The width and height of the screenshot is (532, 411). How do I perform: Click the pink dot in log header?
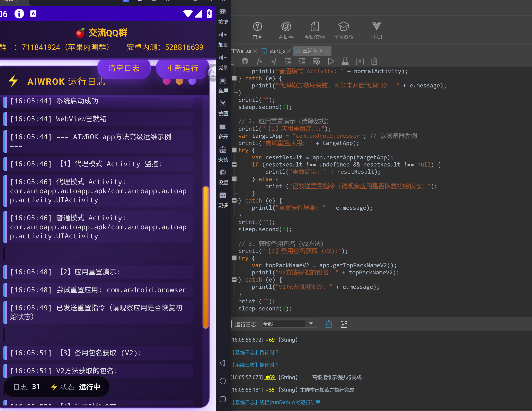point(167,82)
